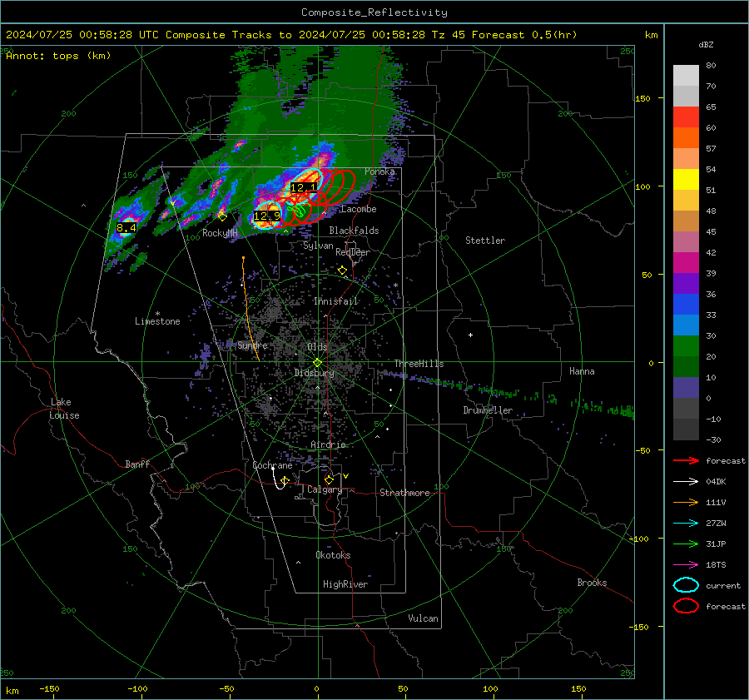Click the Airdrie map label

[328, 444]
